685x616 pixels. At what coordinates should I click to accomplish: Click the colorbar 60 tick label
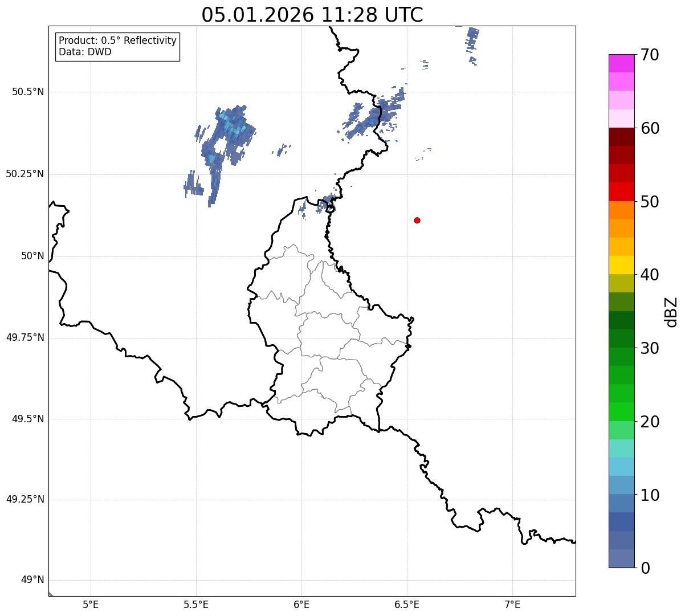(650, 128)
